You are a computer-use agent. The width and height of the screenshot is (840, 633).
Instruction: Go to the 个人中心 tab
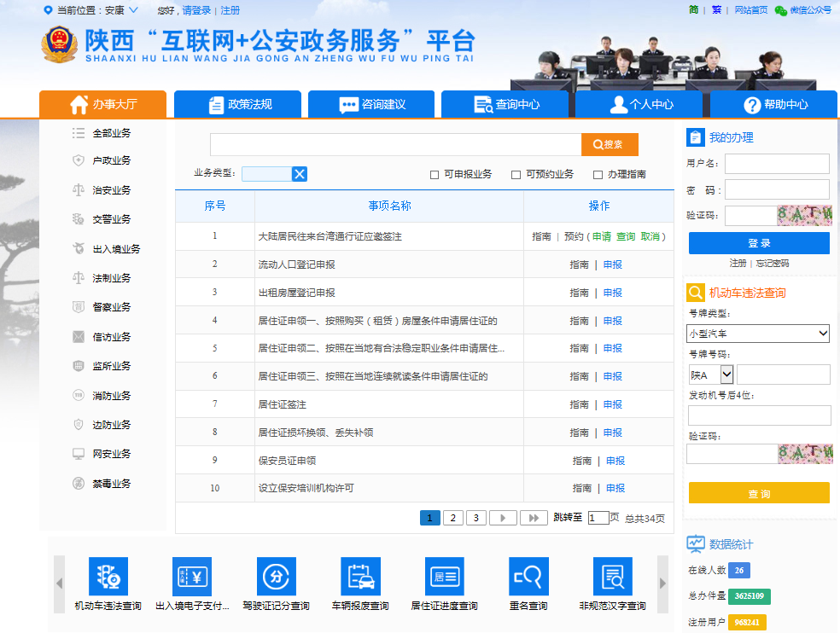[x=639, y=104]
